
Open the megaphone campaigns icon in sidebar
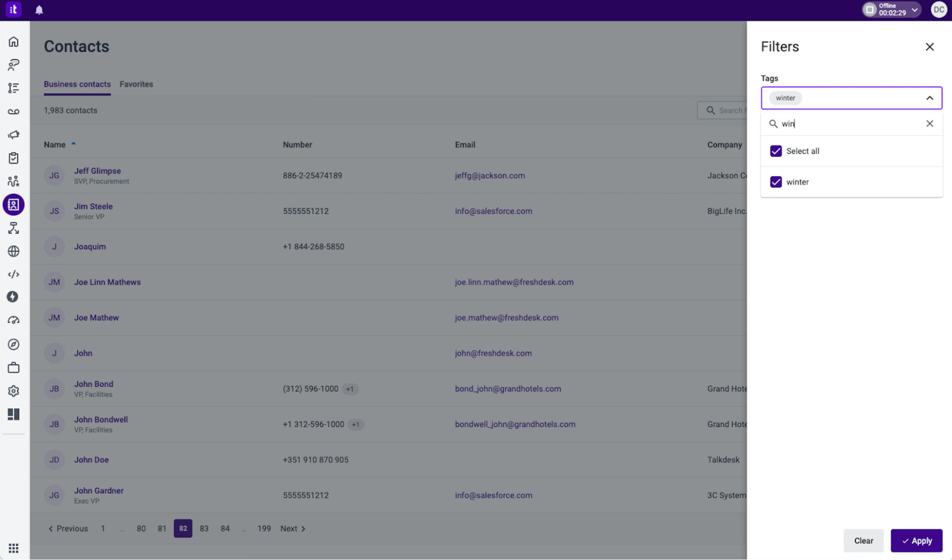point(13,135)
